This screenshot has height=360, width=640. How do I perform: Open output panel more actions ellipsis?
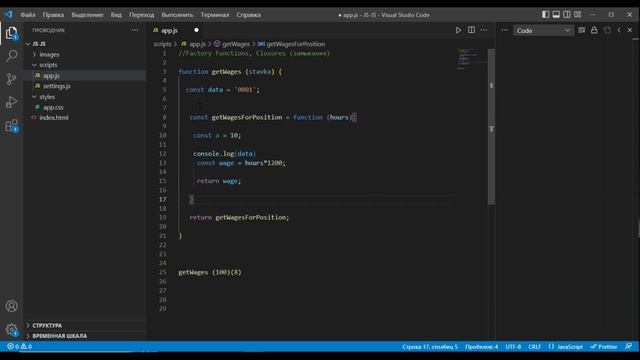pos(504,30)
